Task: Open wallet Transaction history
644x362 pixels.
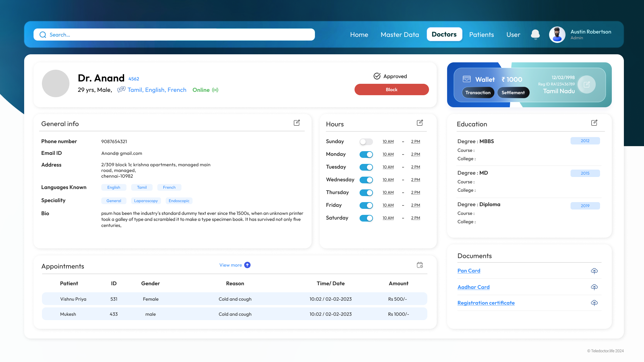Action: [478, 93]
